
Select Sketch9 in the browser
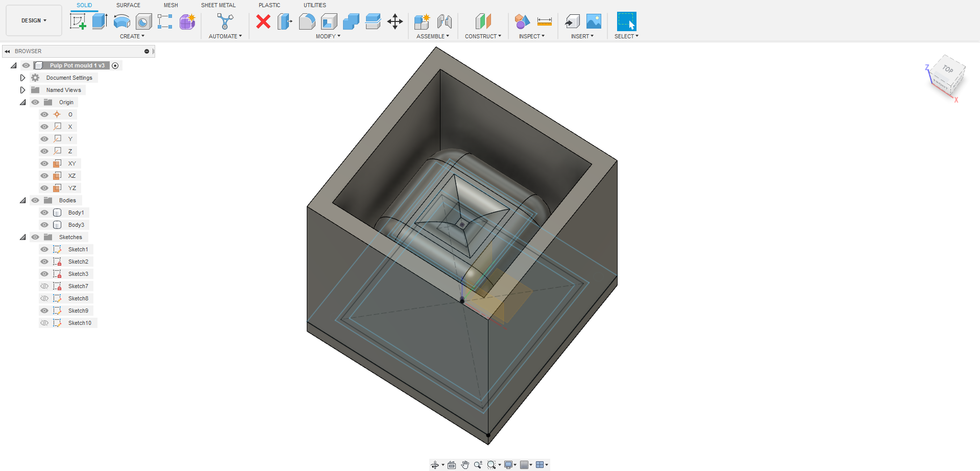78,311
